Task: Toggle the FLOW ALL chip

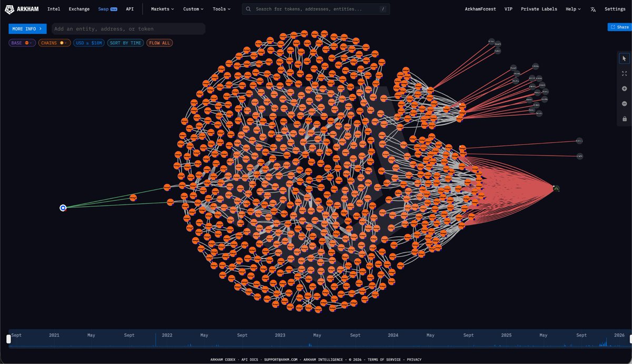Action: click(160, 43)
